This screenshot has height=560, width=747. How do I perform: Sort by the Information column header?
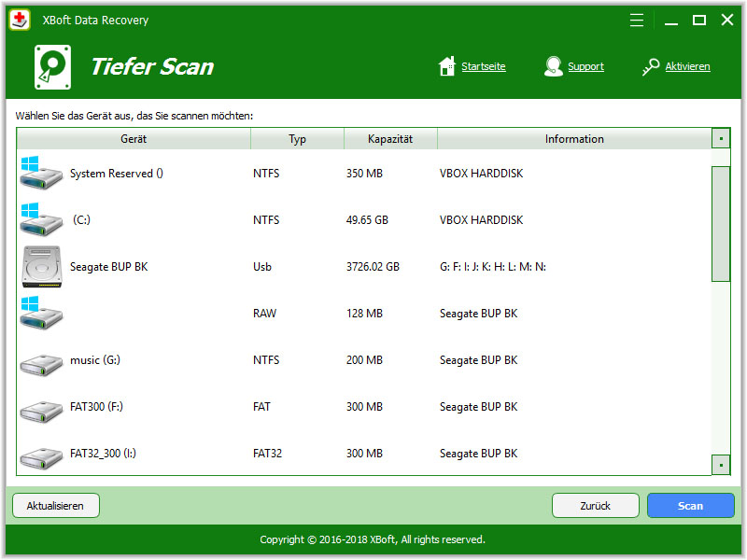[574, 139]
